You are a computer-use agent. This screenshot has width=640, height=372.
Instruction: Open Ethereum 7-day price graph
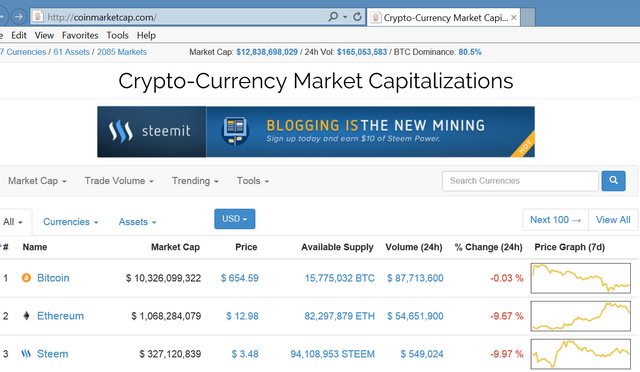pyautogui.click(x=580, y=316)
